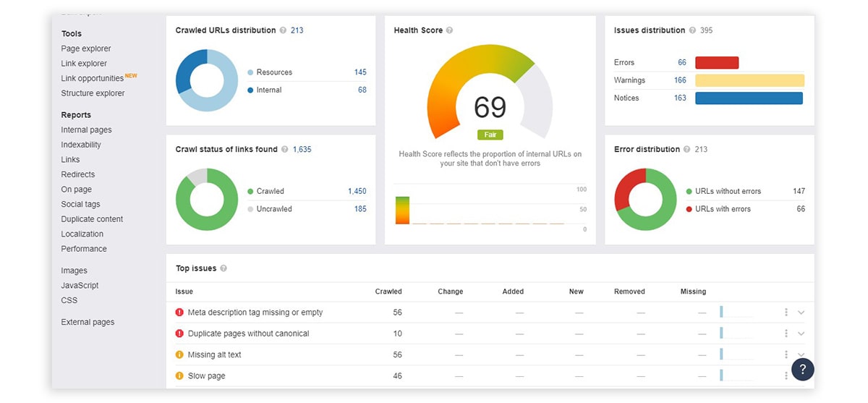
Task: Open Redirects report
Action: pyautogui.click(x=78, y=174)
